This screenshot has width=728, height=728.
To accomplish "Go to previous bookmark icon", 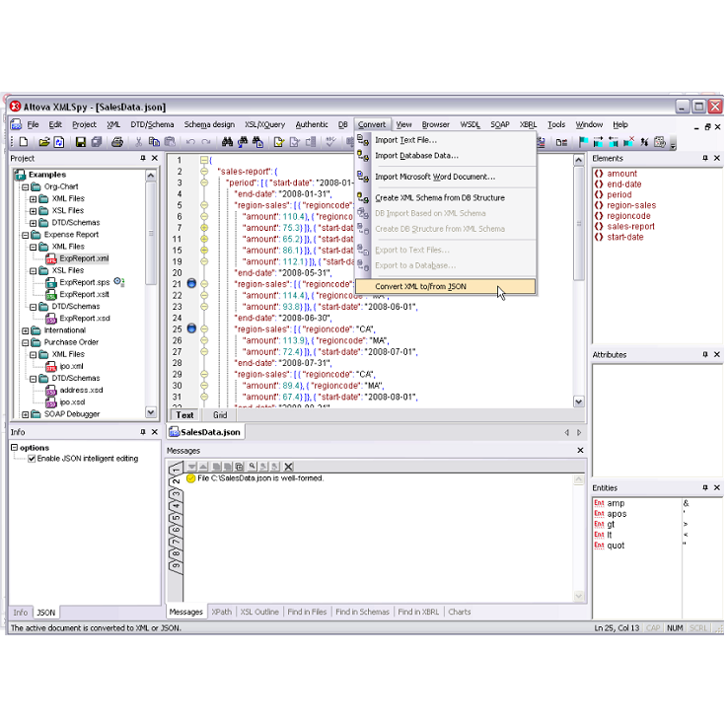I will point(613,142).
